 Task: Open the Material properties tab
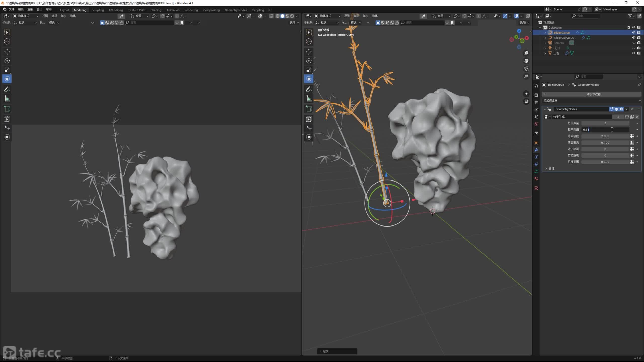(536, 179)
